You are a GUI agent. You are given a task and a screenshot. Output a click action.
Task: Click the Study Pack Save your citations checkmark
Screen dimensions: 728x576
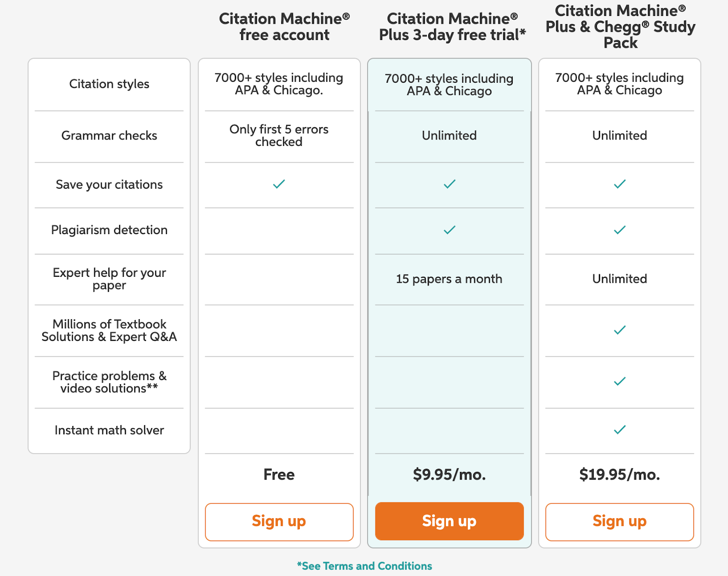pyautogui.click(x=620, y=184)
